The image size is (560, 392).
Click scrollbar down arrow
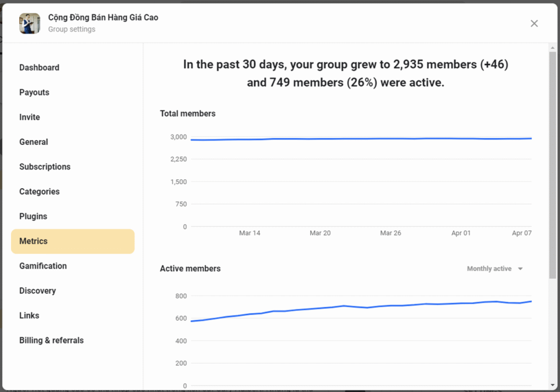[552, 385]
